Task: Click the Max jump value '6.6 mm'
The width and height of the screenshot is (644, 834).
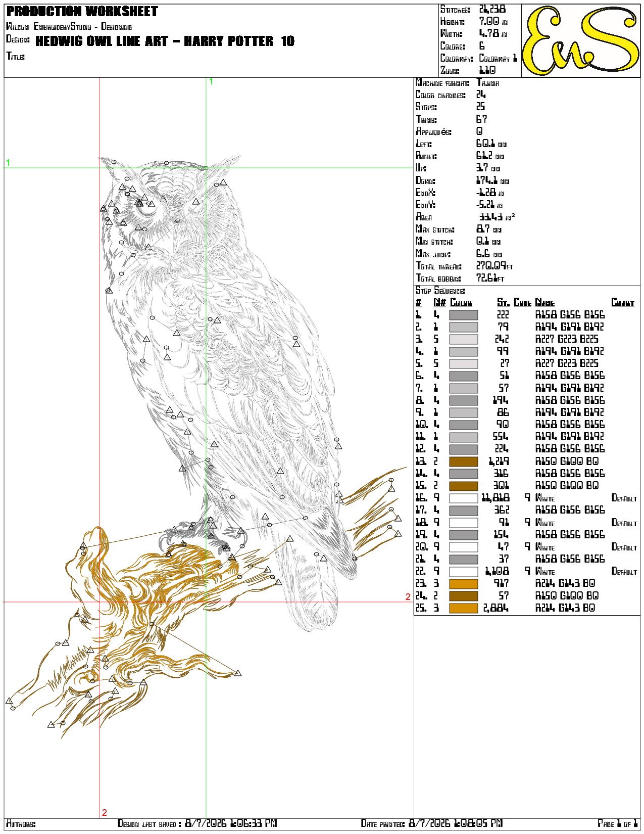Action: 488,254
